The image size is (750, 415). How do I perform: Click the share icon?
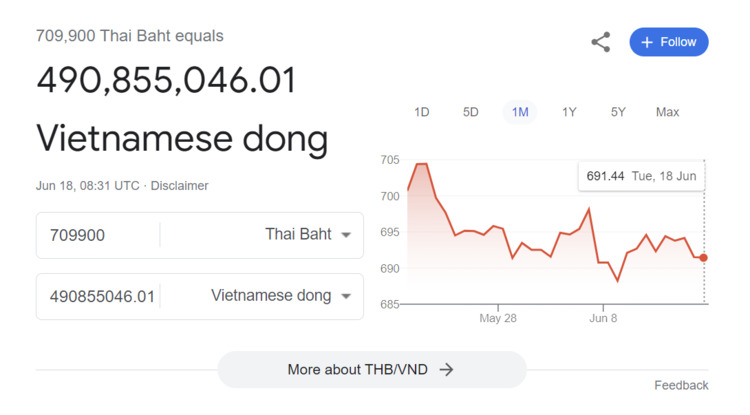pyautogui.click(x=601, y=42)
